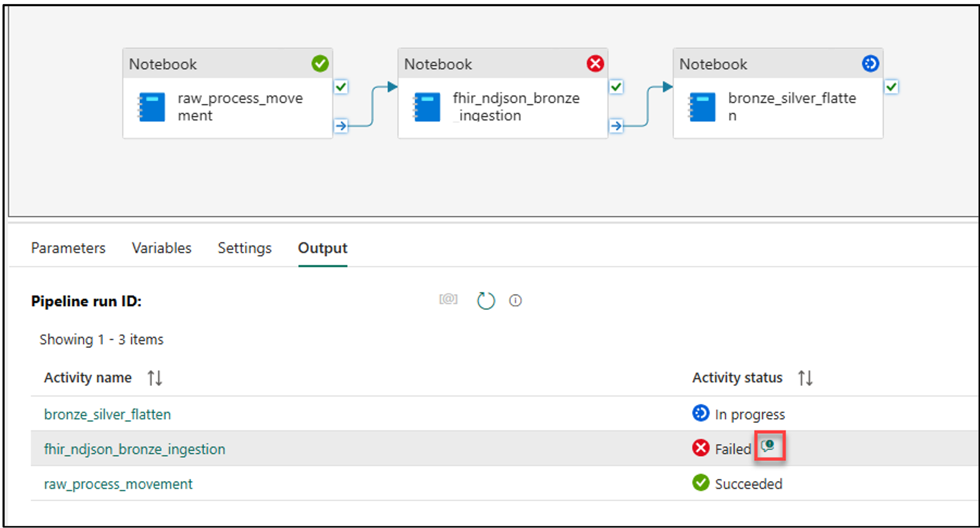
Task: Select the blue notebook icon of bronze_silver_flatten
Action: pos(702,107)
